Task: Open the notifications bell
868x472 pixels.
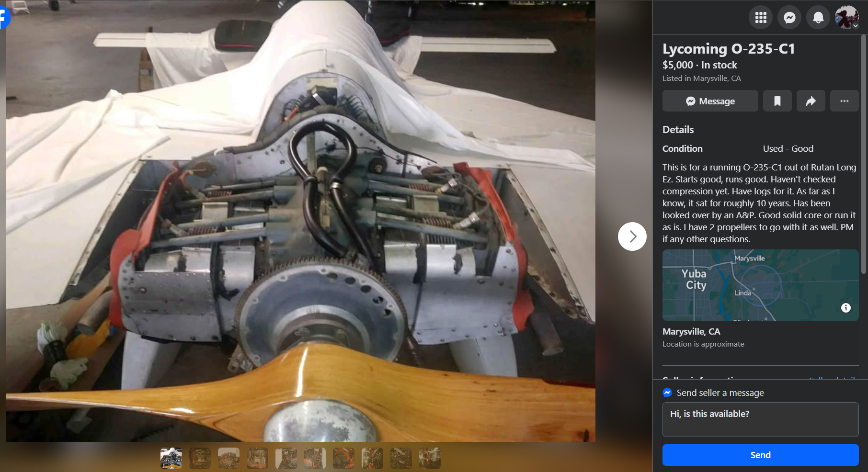Action: pos(818,18)
